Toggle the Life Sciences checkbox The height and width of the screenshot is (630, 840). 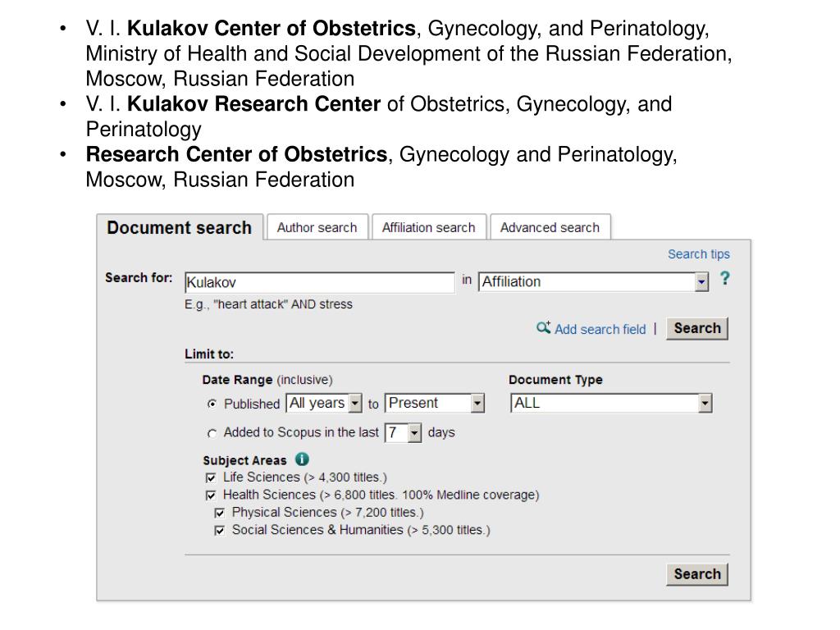click(211, 477)
